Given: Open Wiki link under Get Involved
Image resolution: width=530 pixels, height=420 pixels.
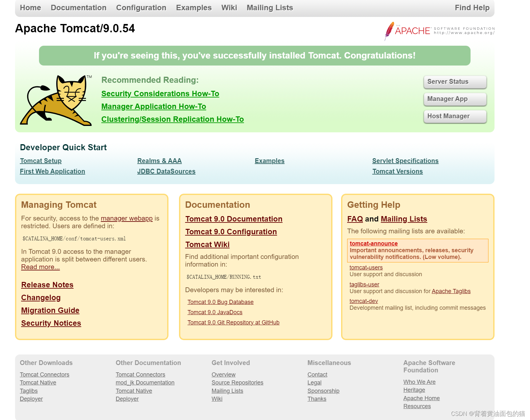Looking at the screenshot, I should pos(217,399).
